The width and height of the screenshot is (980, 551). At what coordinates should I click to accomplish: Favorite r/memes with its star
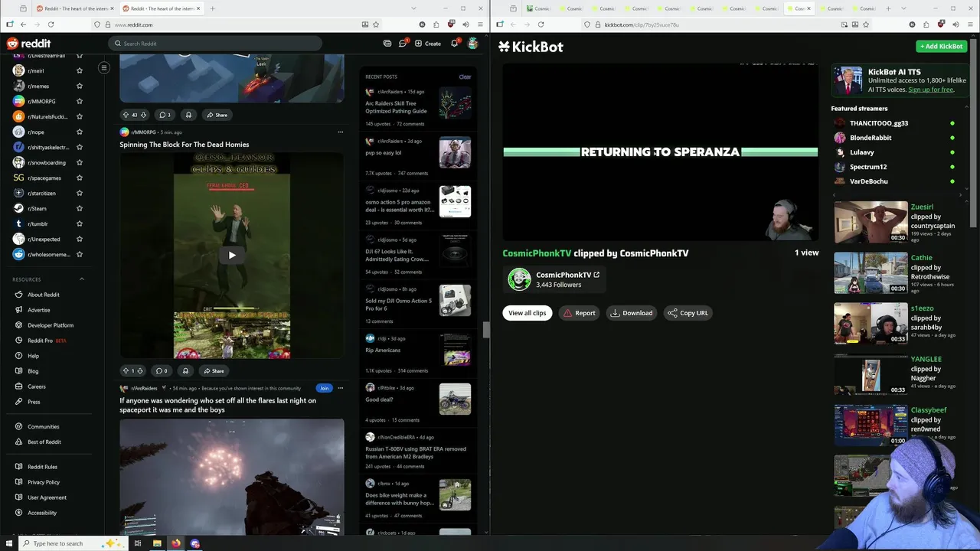(80, 86)
